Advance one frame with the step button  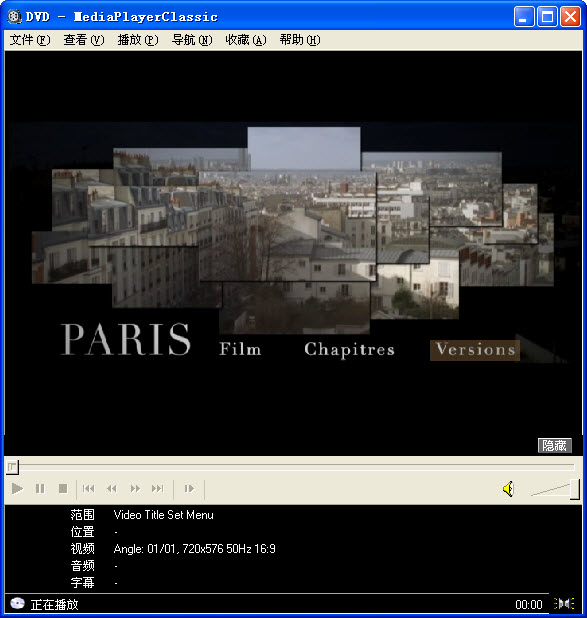tap(189, 489)
